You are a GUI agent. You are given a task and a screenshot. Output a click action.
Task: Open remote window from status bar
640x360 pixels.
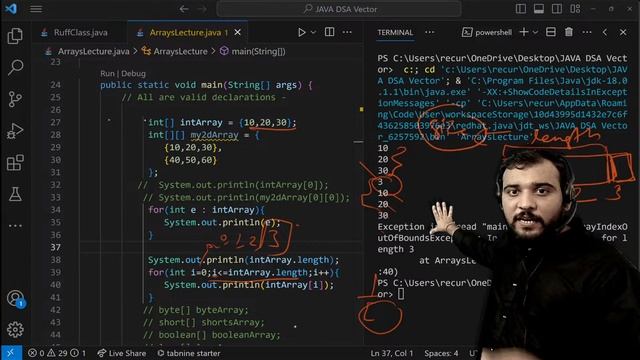point(11,353)
